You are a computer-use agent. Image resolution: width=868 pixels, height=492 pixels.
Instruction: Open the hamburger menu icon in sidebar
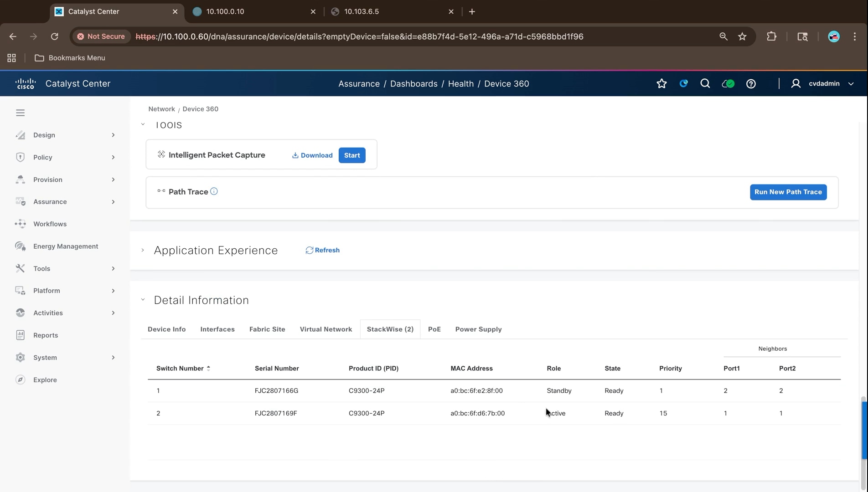(x=20, y=113)
